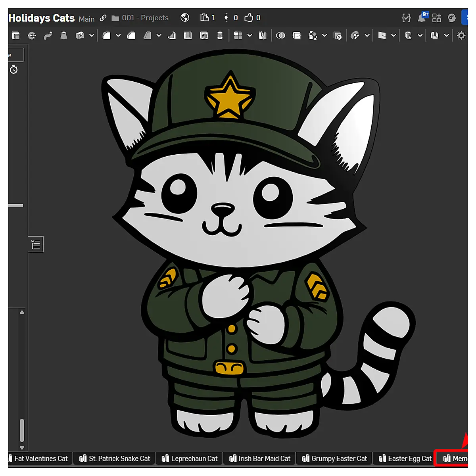Open the Plane tool
This screenshot has height=476, width=476.
coord(382,36)
